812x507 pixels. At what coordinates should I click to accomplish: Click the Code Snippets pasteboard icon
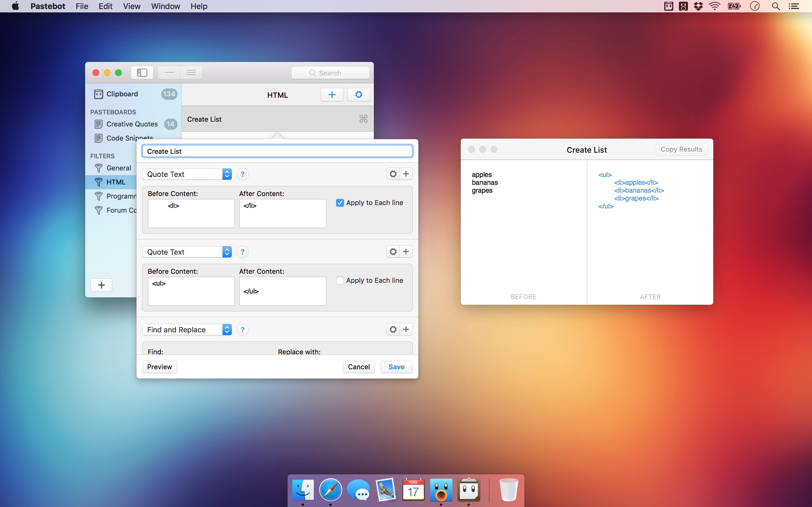(x=98, y=138)
